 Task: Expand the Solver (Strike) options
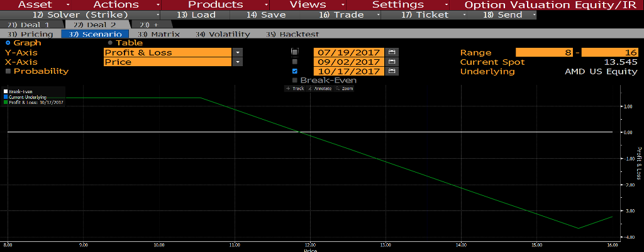point(157,15)
